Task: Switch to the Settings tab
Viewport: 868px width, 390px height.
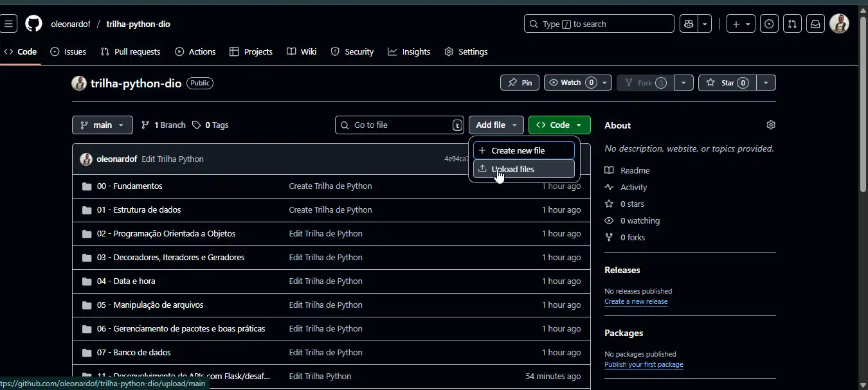Action: tap(466, 51)
